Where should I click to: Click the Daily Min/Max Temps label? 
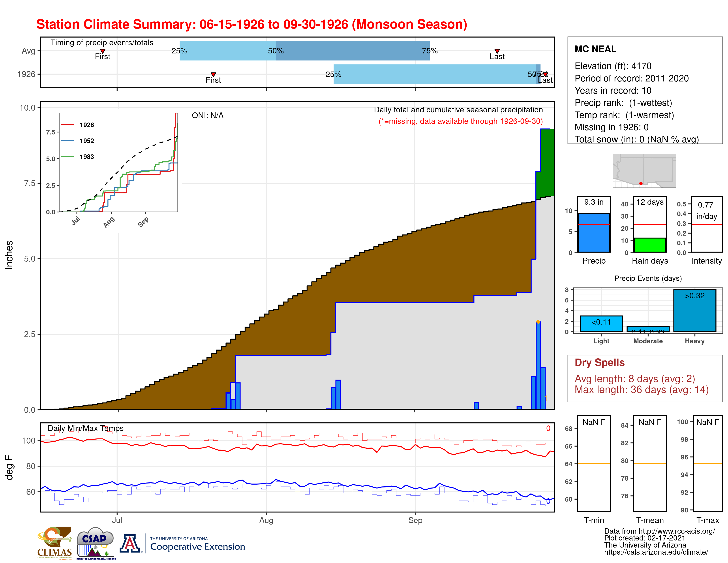point(85,428)
